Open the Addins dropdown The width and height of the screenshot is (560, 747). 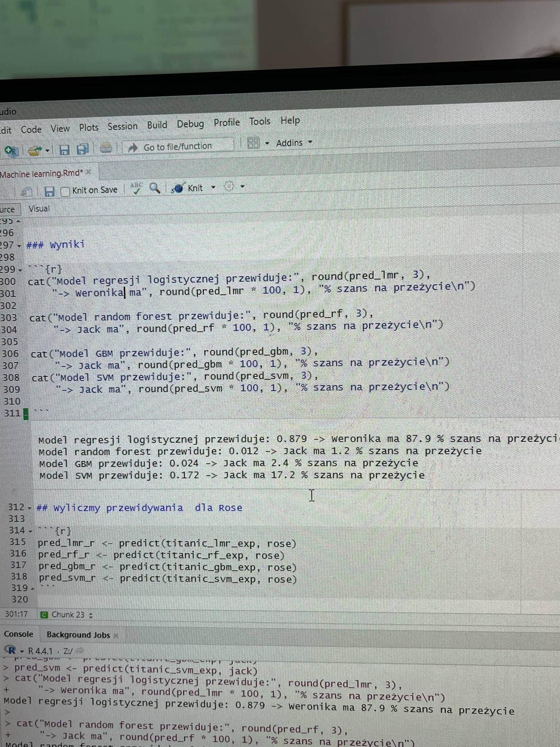click(294, 143)
